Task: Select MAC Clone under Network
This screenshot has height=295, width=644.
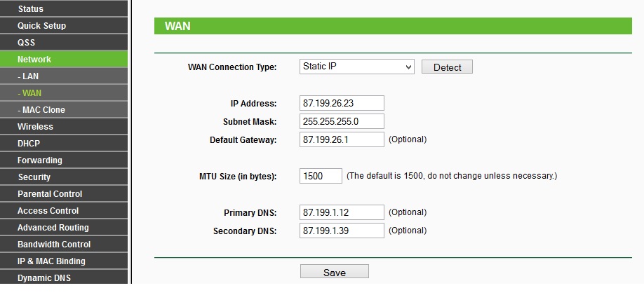Action: pos(64,109)
